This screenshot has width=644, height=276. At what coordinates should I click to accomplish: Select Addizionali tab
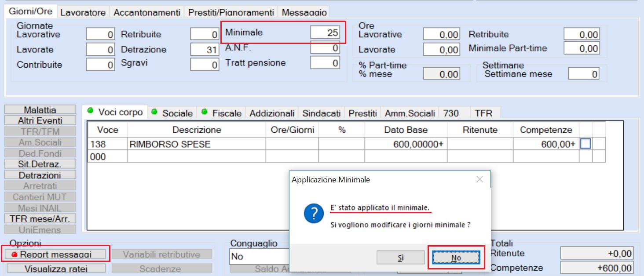click(x=272, y=113)
